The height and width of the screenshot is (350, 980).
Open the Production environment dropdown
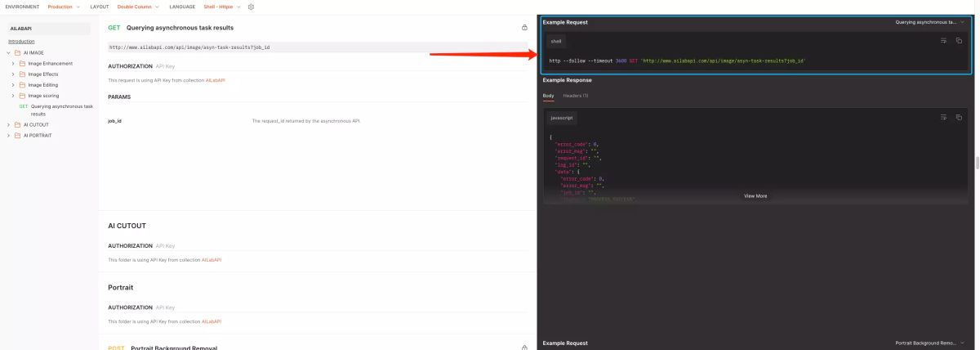pos(65,7)
